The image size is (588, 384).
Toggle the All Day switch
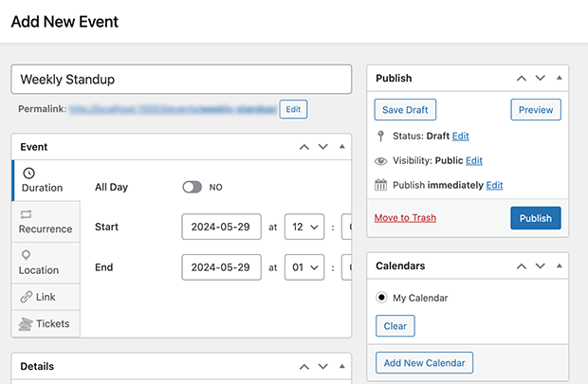[192, 187]
